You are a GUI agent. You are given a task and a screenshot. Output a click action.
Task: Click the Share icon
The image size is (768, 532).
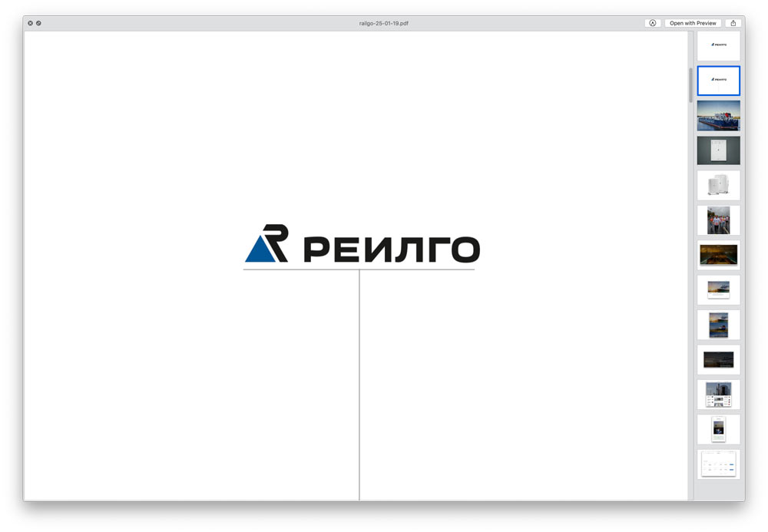click(x=733, y=22)
